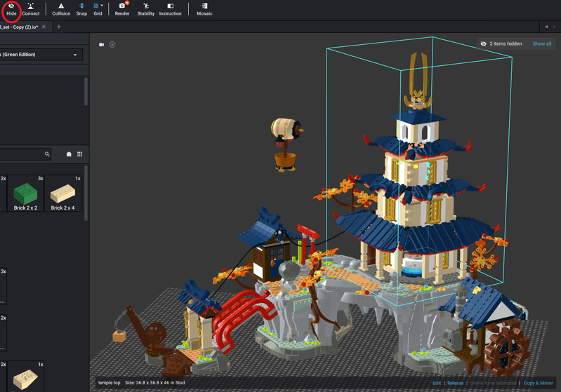
Task: Click the size readout in status bar
Action: click(155, 383)
